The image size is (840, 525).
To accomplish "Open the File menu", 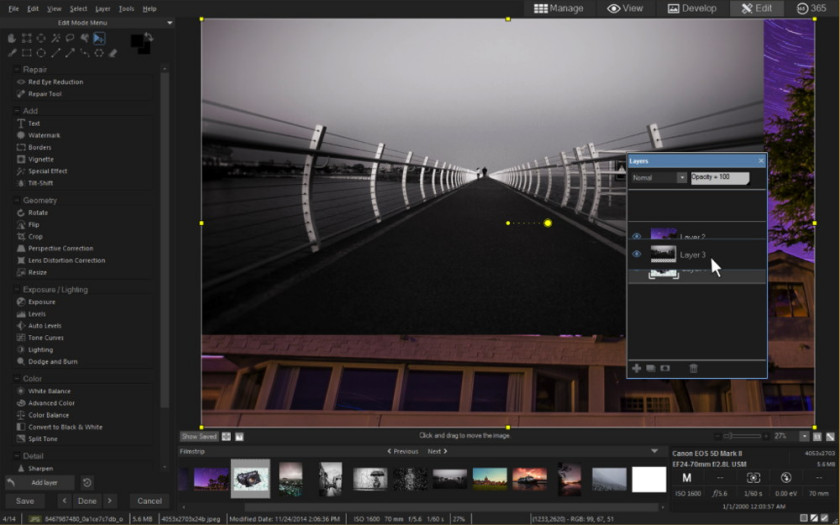I will [x=13, y=9].
